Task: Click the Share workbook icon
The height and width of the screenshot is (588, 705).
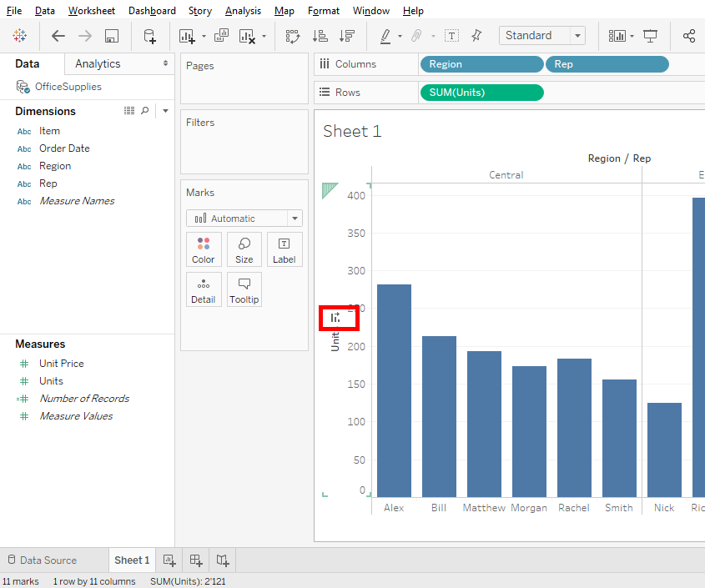Action: [688, 36]
